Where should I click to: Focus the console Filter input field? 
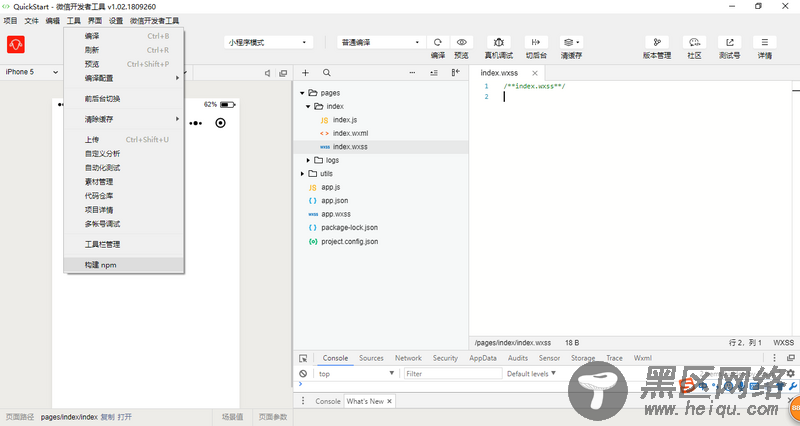pyautogui.click(x=453, y=373)
